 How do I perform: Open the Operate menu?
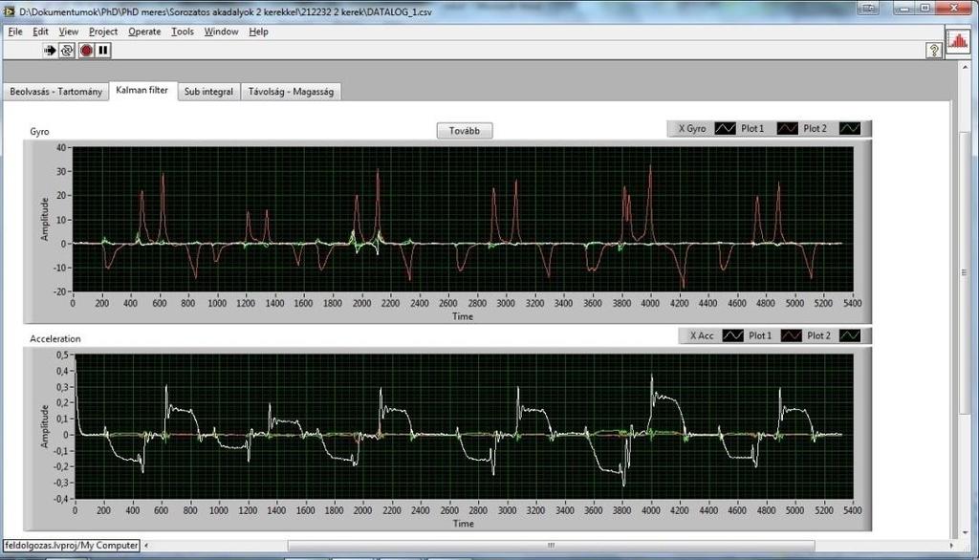144,32
